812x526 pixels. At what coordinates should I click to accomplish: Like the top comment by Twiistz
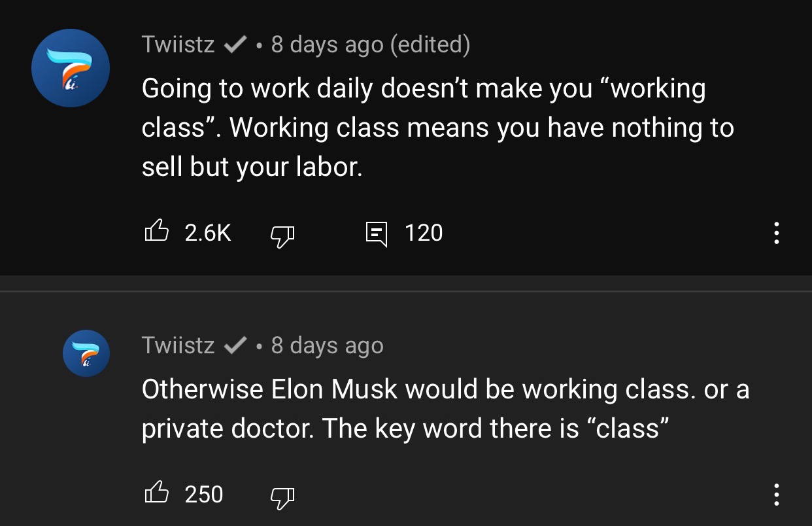click(x=156, y=232)
